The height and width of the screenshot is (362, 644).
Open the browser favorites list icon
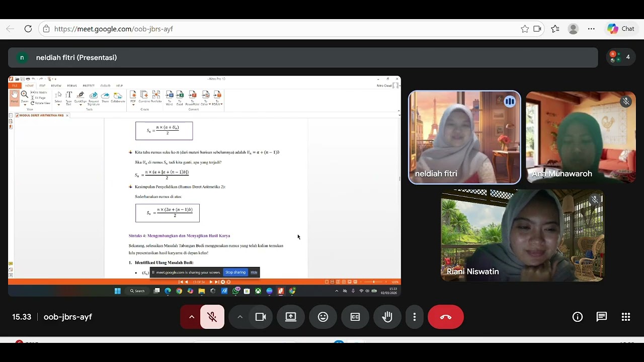555,29
